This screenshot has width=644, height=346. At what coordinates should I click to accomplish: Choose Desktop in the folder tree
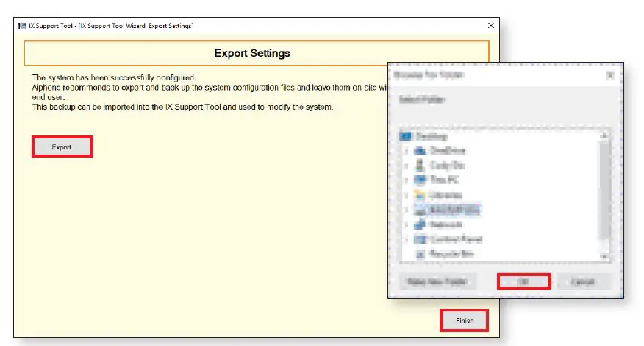pos(432,136)
